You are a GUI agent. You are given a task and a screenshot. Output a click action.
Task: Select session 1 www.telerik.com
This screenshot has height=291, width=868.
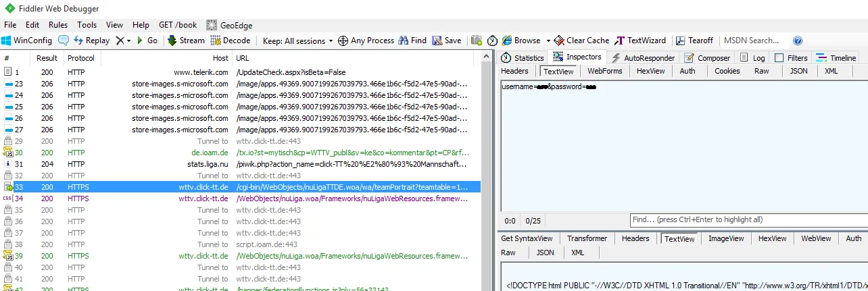click(x=241, y=72)
